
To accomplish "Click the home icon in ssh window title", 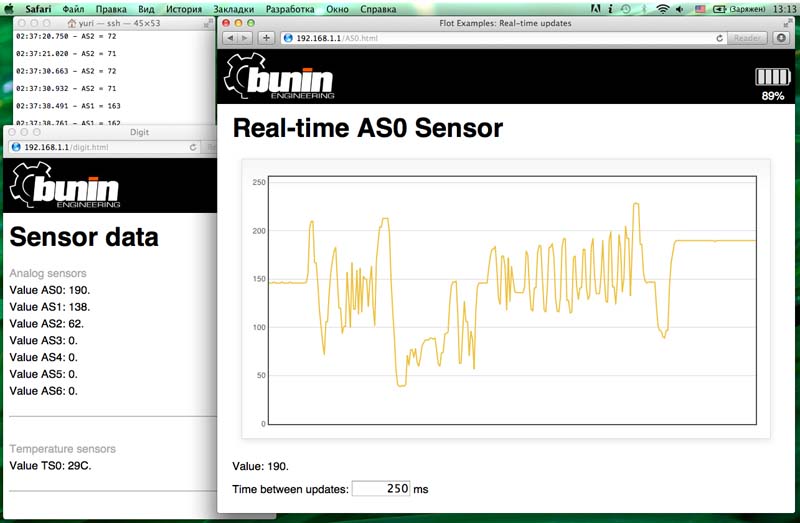I will 71,23.
